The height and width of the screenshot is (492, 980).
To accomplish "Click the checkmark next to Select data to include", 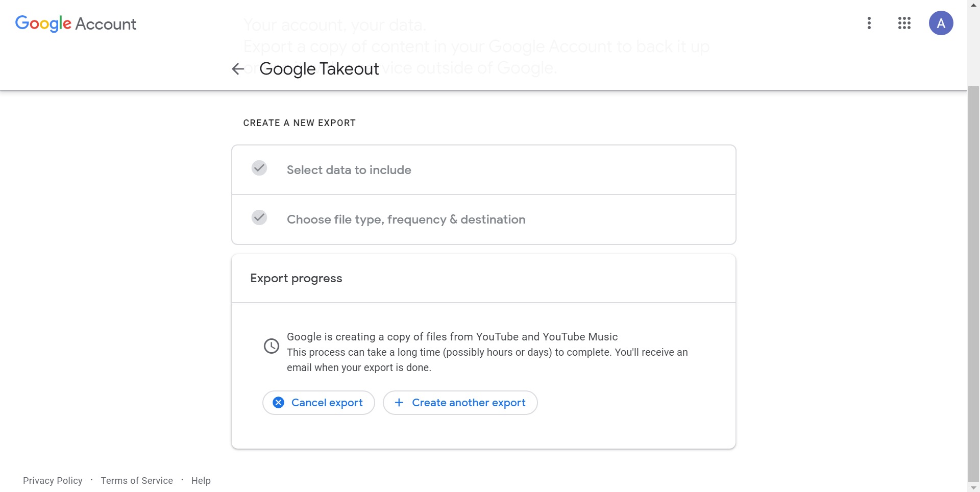I will (x=259, y=168).
